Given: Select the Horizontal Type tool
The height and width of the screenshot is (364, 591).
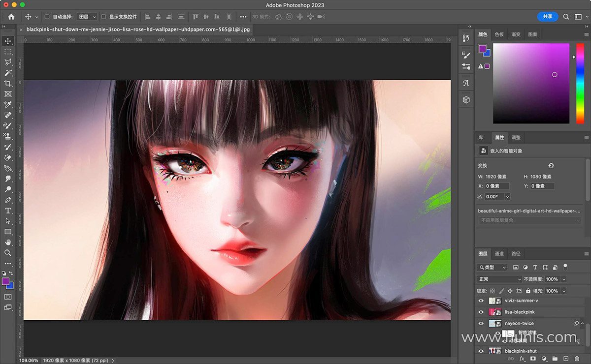Looking at the screenshot, I should click(8, 211).
